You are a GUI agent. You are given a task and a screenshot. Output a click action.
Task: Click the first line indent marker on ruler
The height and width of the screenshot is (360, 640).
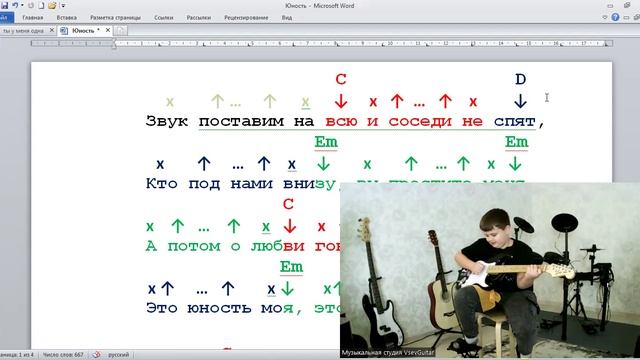click(x=114, y=41)
